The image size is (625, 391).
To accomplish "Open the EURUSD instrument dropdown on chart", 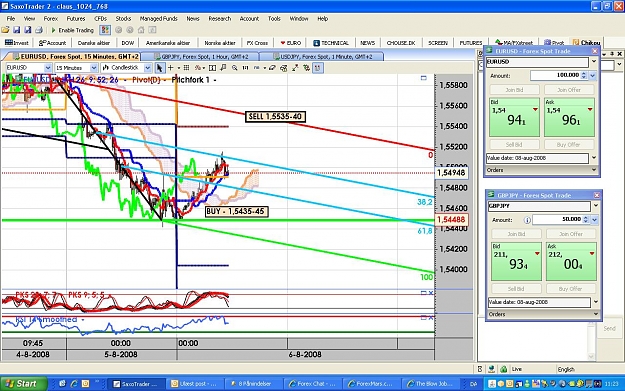I will 47,68.
